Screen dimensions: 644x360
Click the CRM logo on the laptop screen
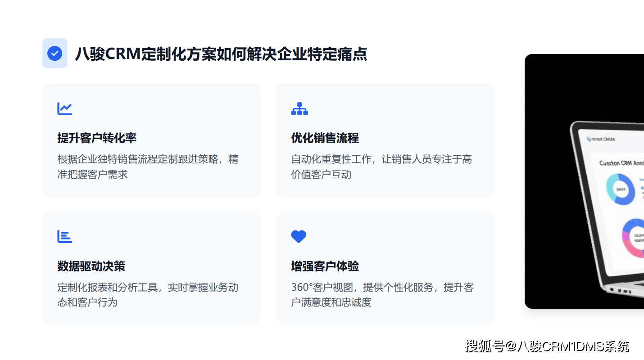coord(602,139)
